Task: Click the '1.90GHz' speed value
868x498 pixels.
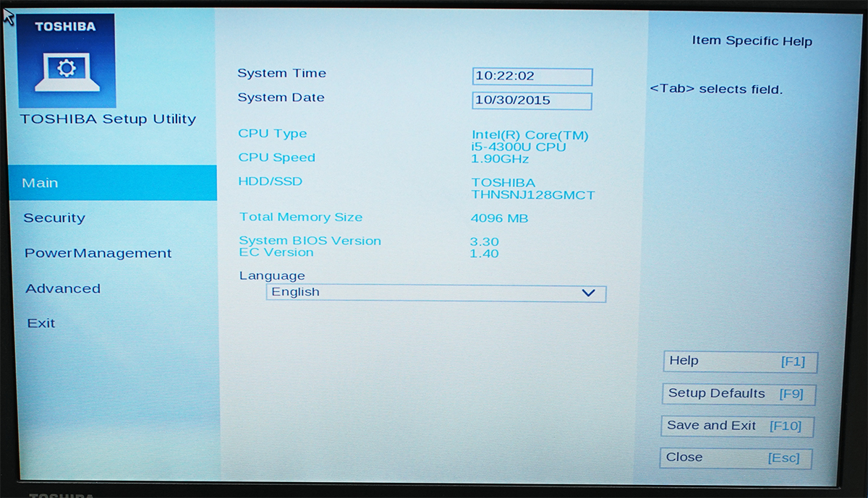Action: 501,159
